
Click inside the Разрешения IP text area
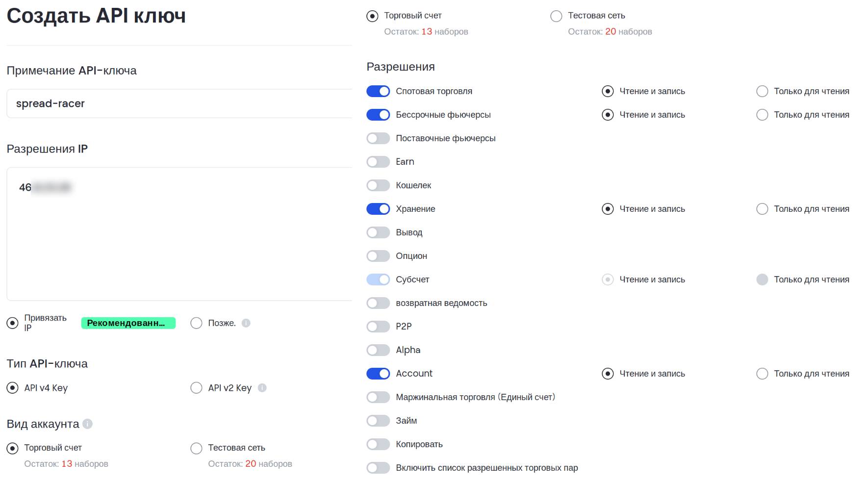(x=179, y=234)
